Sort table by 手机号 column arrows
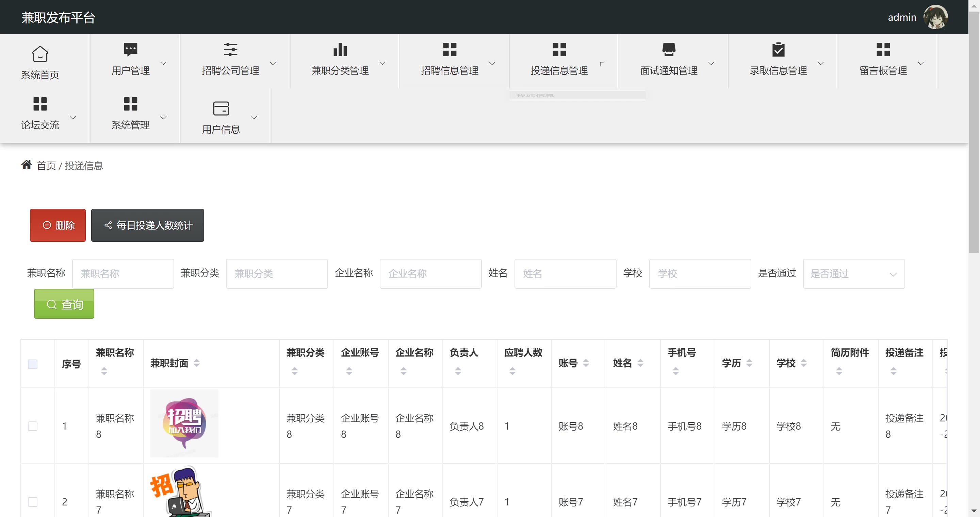 pos(676,371)
